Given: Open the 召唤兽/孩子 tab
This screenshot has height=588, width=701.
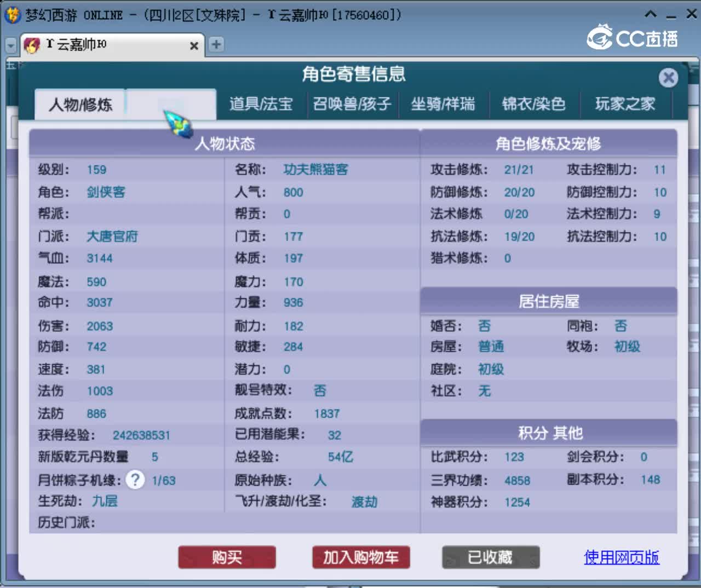Looking at the screenshot, I should (352, 104).
